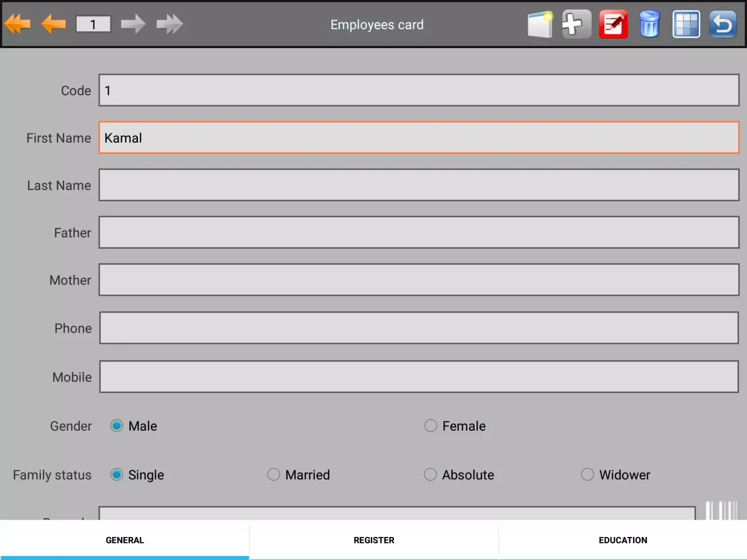Screen dimensions: 747x560
Task: Set family status to Absolute
Action: click(x=430, y=474)
